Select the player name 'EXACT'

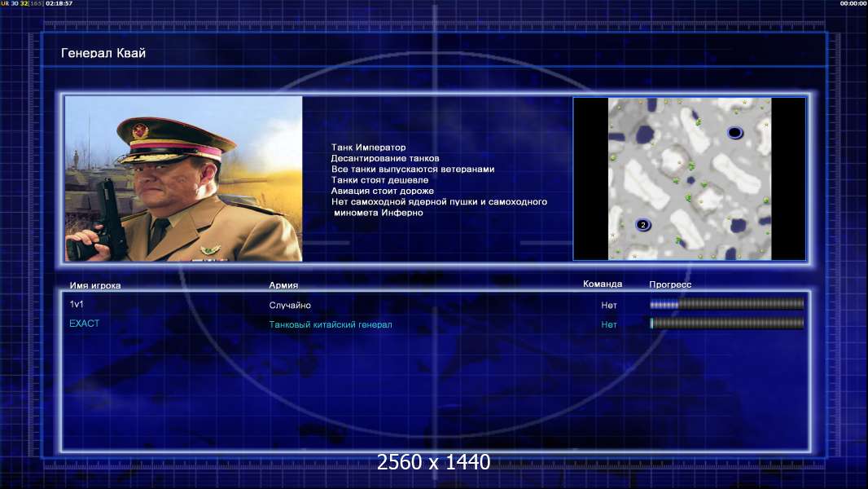click(x=84, y=324)
